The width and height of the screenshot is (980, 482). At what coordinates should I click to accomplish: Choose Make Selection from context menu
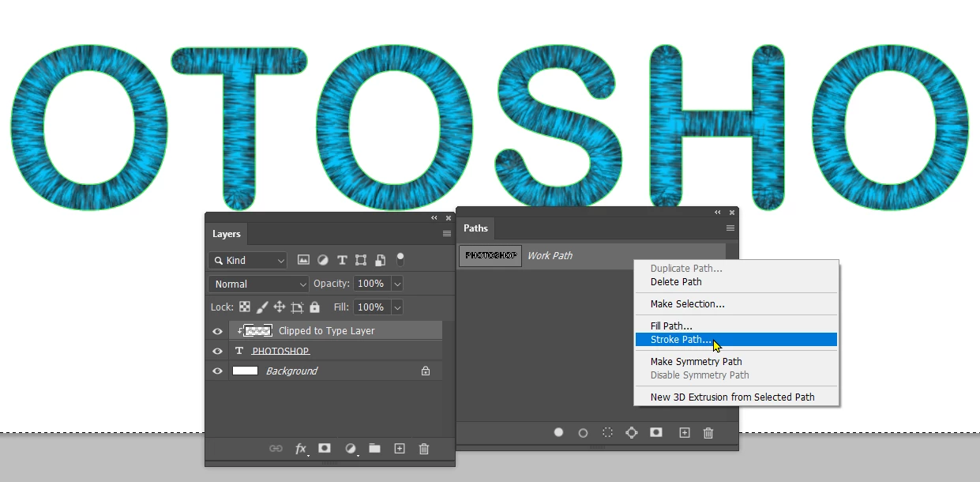[x=736, y=303]
